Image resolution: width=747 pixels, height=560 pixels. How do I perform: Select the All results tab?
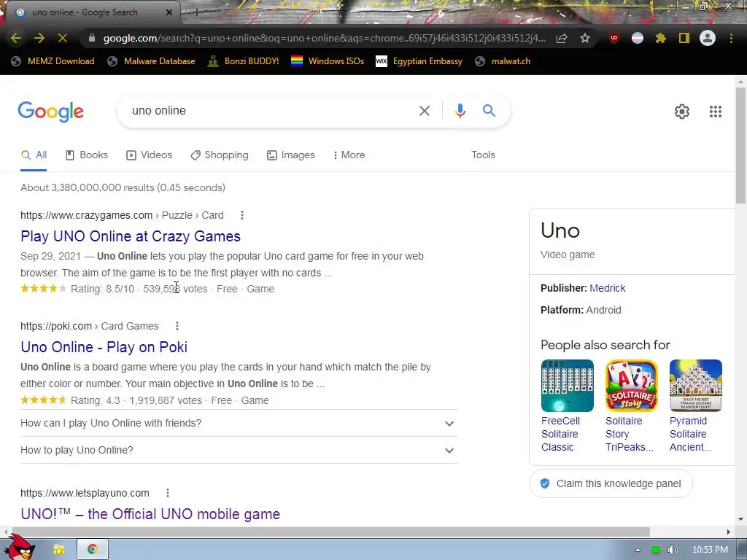tap(34, 155)
